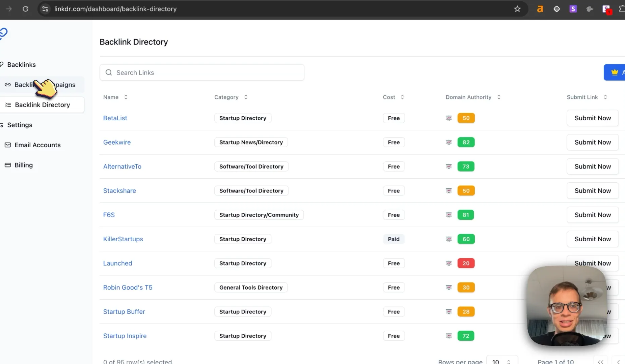Click the Startup Directory/Community category tag

coord(259,215)
